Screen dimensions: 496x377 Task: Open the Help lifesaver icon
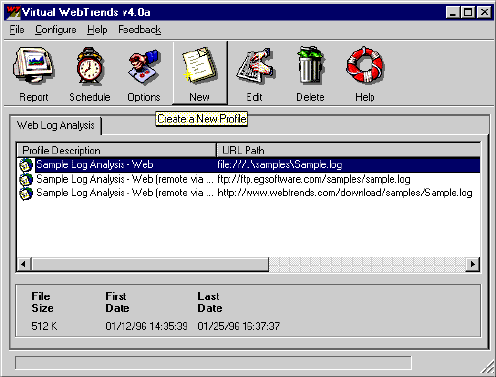pyautogui.click(x=365, y=65)
